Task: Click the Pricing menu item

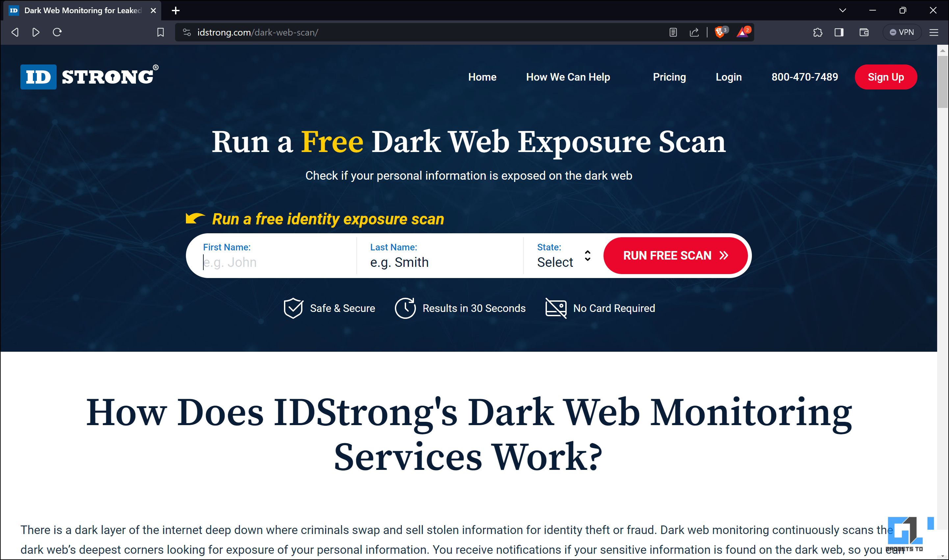Action: pos(669,77)
